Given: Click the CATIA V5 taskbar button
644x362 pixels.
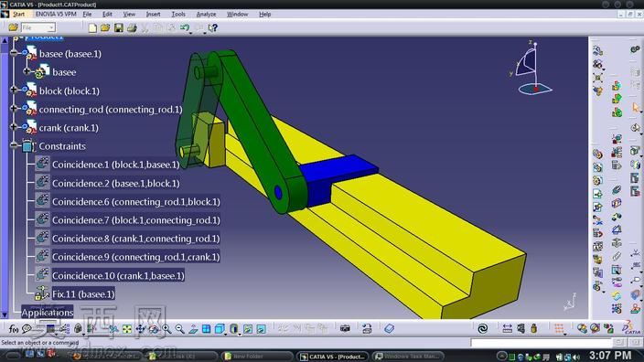Looking at the screenshot, I should click(x=333, y=357).
